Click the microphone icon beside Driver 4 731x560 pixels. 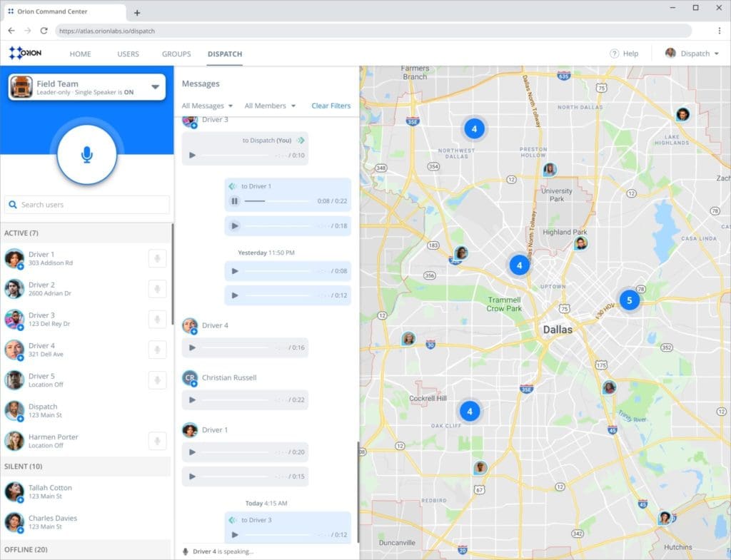[x=157, y=350]
